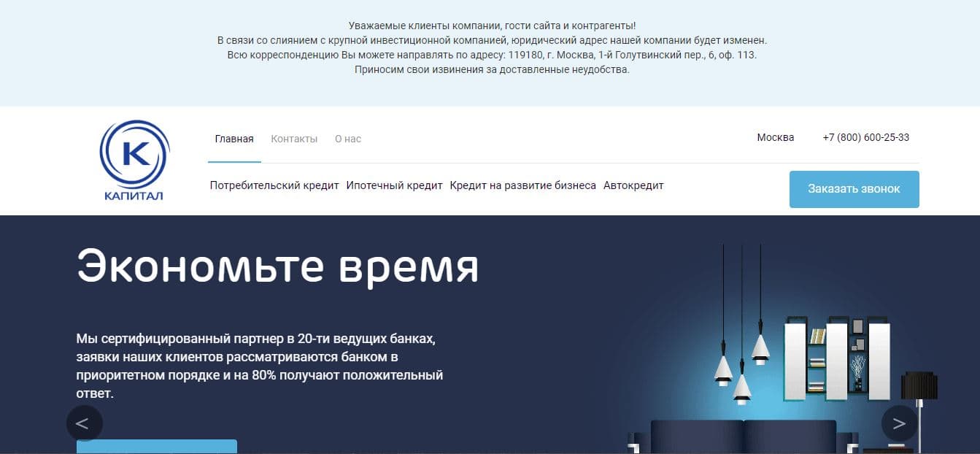Click the Экономьте время headline
980x454 pixels.
[x=278, y=267]
